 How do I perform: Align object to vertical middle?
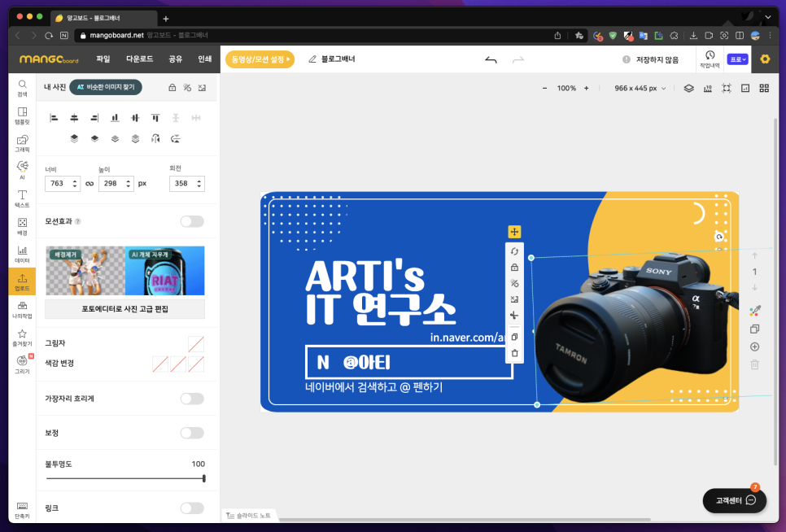[135, 118]
